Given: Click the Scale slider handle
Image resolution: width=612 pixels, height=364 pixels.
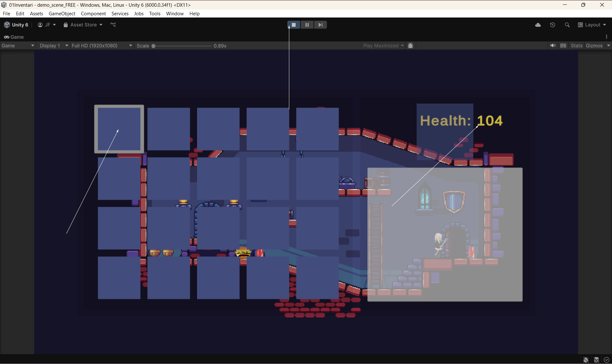Looking at the screenshot, I should [x=153, y=46].
